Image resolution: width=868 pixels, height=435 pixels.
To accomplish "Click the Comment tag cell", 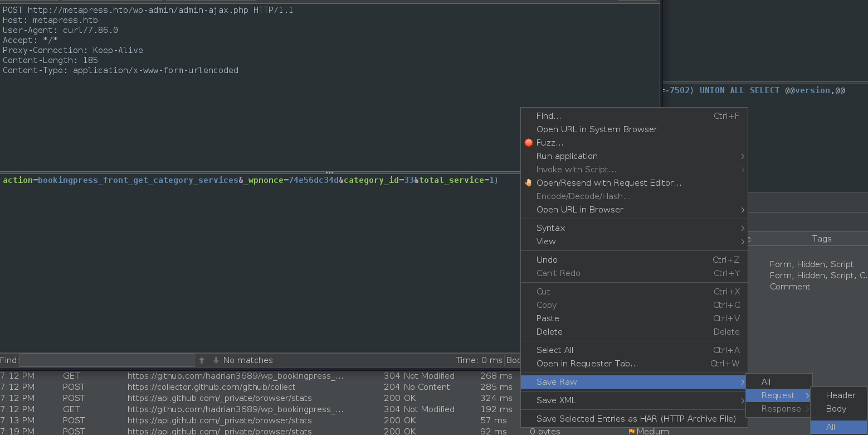I will 790,287.
